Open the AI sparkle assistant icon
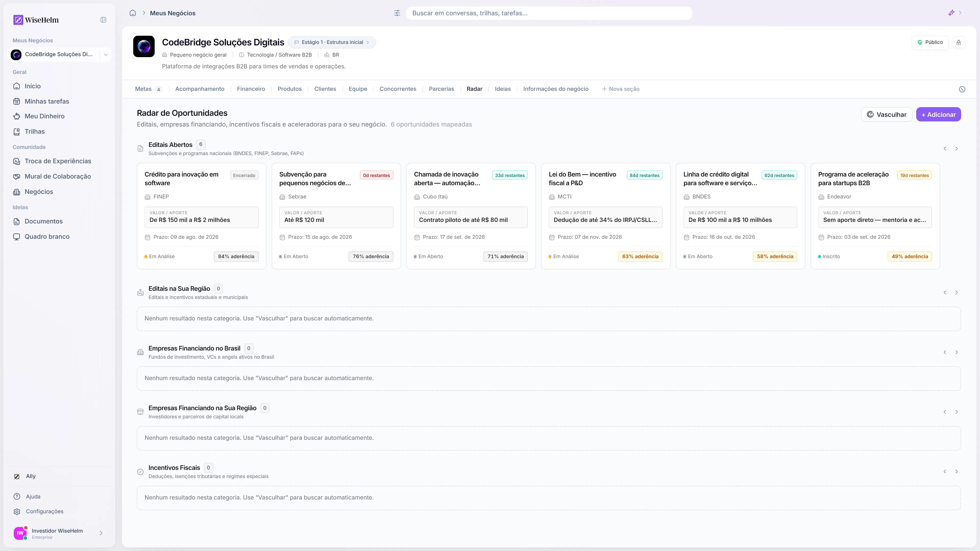The height and width of the screenshot is (551, 980). coord(951,13)
